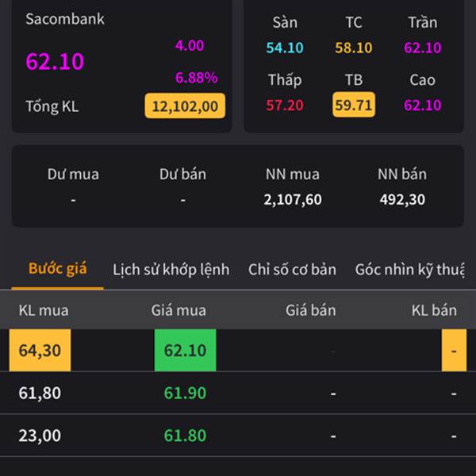This screenshot has width=476, height=476.
Task: Click the 12,102,00 total volume badge
Action: coord(185,106)
